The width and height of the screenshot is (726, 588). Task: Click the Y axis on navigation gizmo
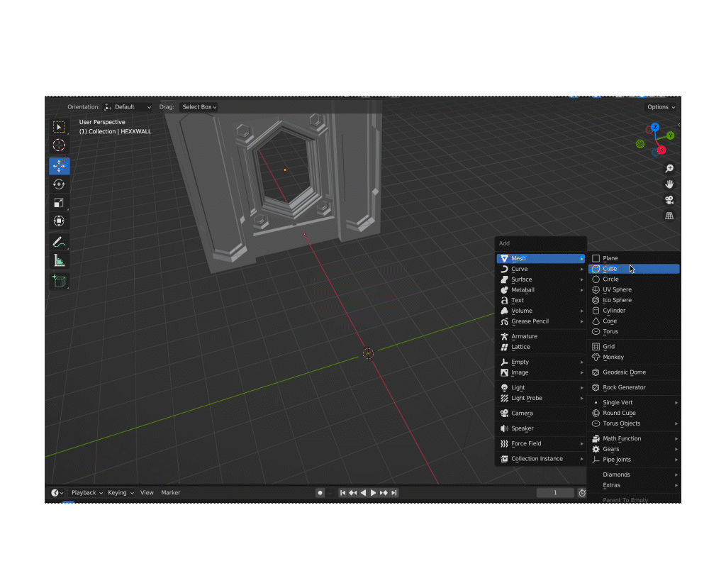coord(671,135)
